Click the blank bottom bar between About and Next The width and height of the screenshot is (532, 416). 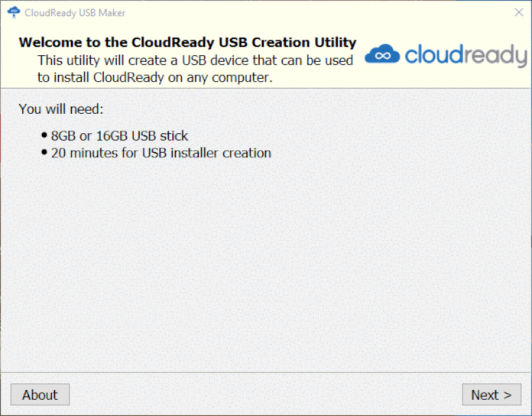tap(266, 395)
